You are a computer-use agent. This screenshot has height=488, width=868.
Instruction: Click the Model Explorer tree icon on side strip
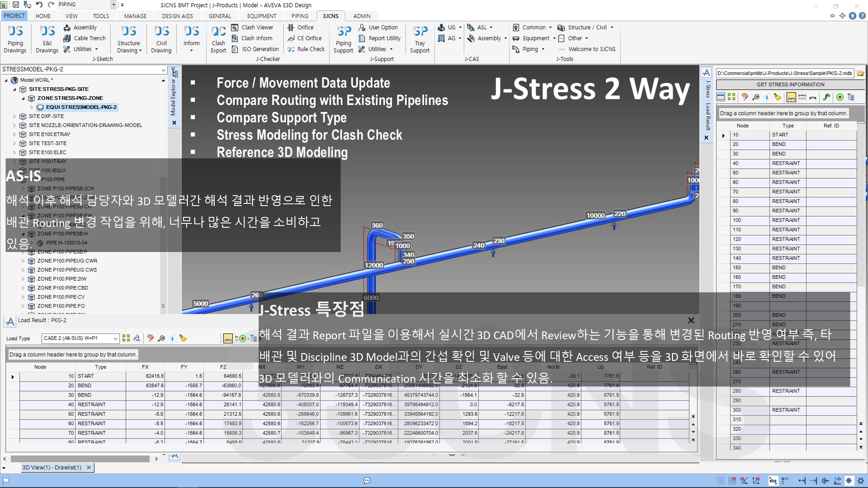[174, 72]
